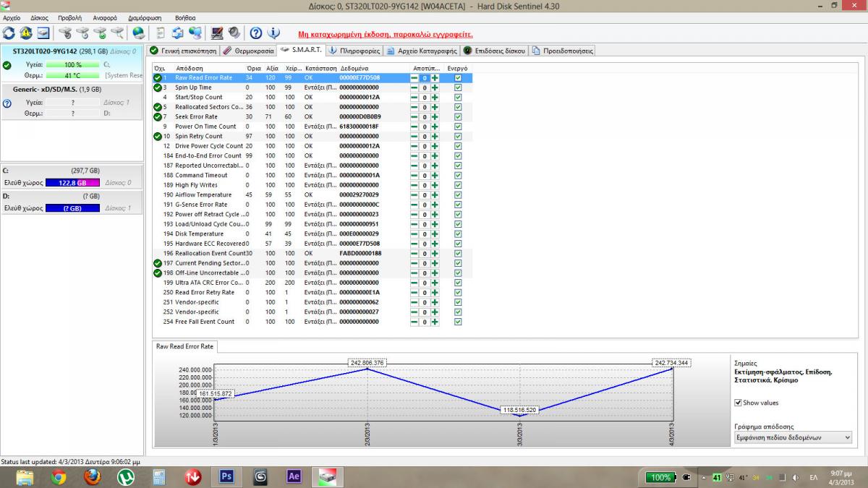Click the green health check icon next to ST320LT020 disk
Viewport: 868px width, 488px height.
7,65
